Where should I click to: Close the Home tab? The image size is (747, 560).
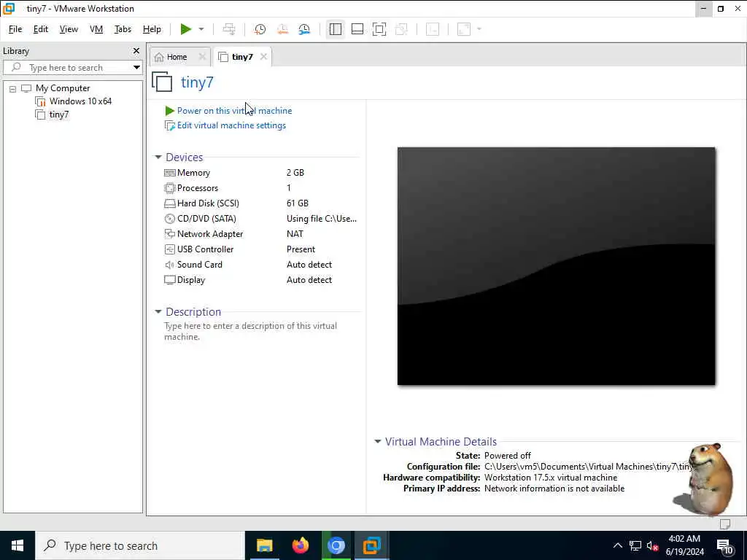click(x=202, y=57)
